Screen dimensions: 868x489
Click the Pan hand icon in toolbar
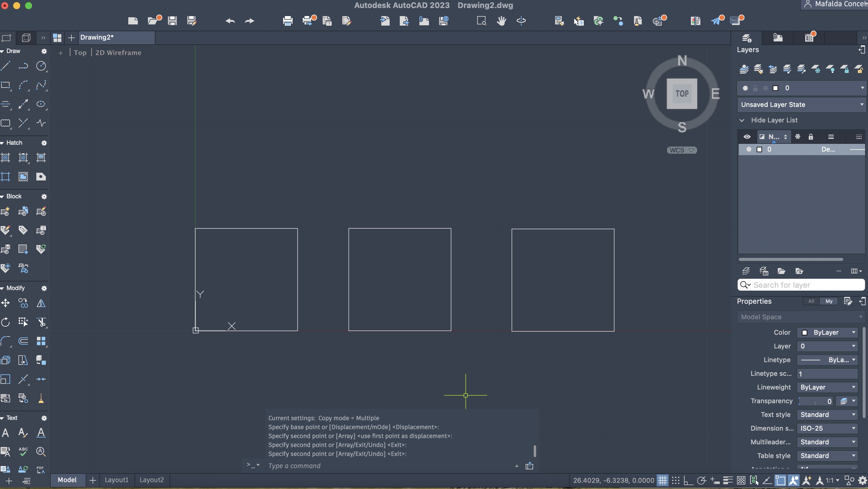click(x=501, y=21)
